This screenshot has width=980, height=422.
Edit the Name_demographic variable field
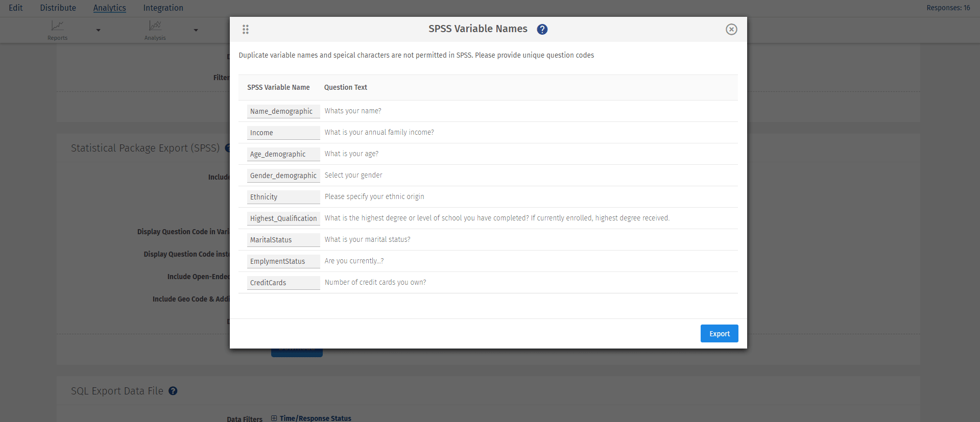tap(283, 111)
